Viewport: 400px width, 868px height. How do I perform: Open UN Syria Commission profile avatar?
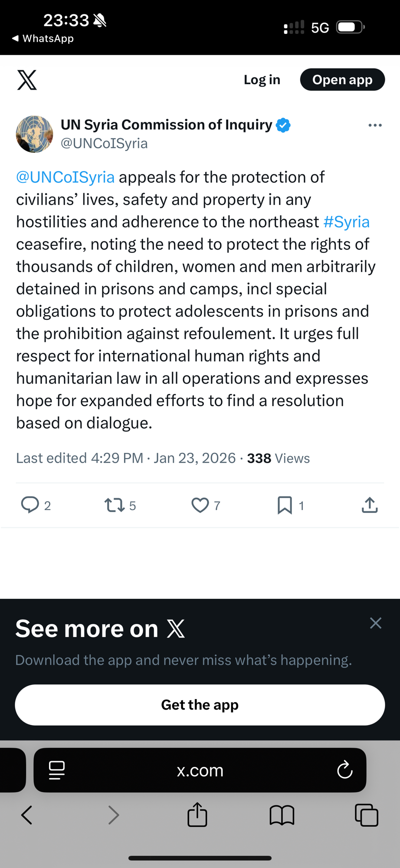coord(34,134)
